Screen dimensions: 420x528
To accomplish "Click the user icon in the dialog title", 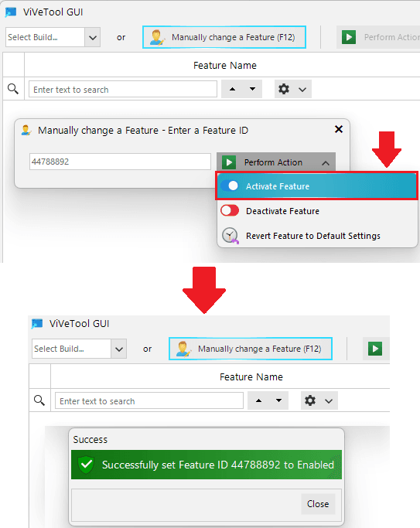I will 26,130.
